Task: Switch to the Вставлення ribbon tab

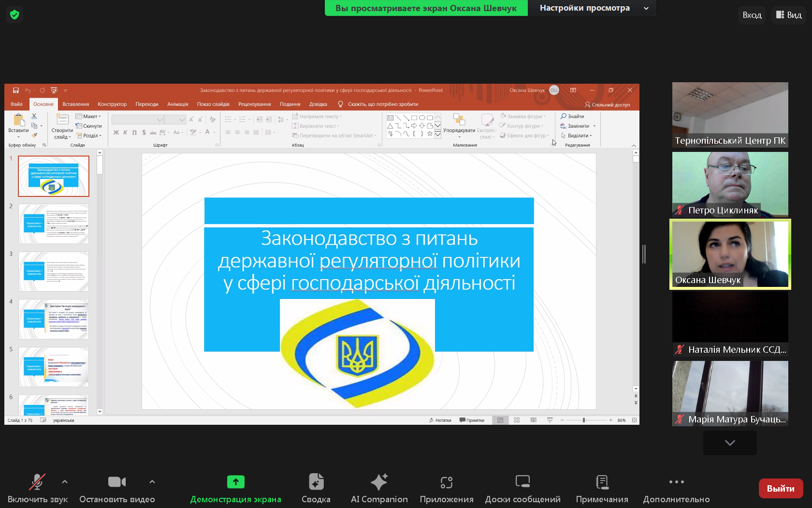Action: [x=75, y=104]
